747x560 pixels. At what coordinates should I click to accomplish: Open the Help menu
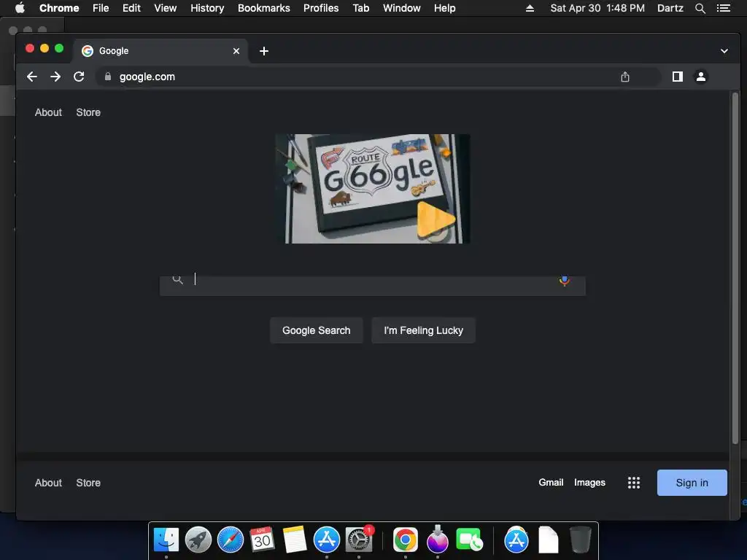click(444, 8)
